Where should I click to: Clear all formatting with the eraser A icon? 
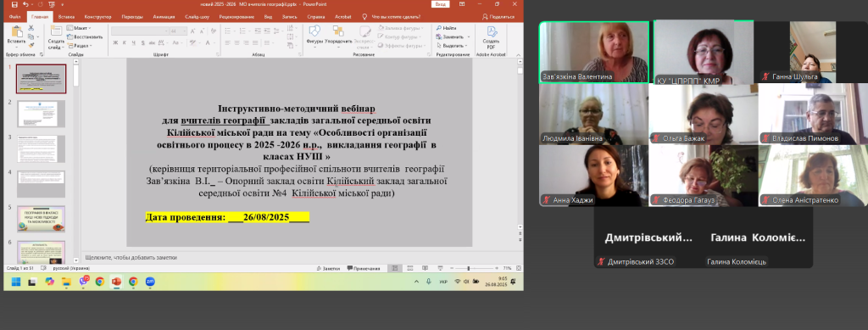[x=213, y=31]
